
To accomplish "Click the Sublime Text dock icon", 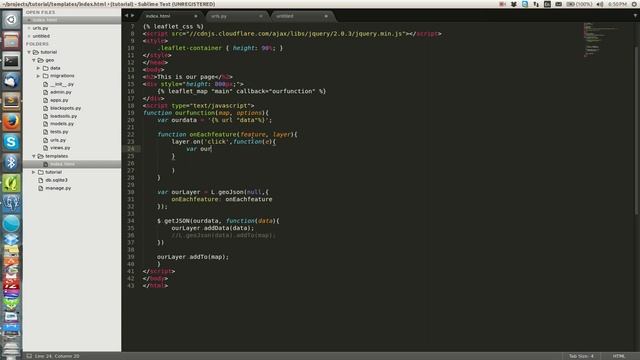I will click(11, 101).
